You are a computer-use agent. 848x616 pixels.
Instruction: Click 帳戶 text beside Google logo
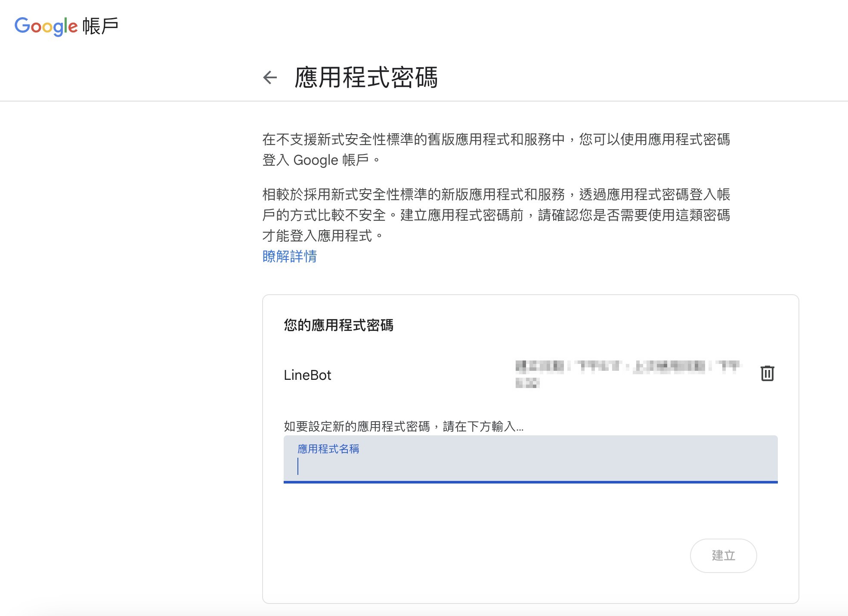[x=100, y=26]
